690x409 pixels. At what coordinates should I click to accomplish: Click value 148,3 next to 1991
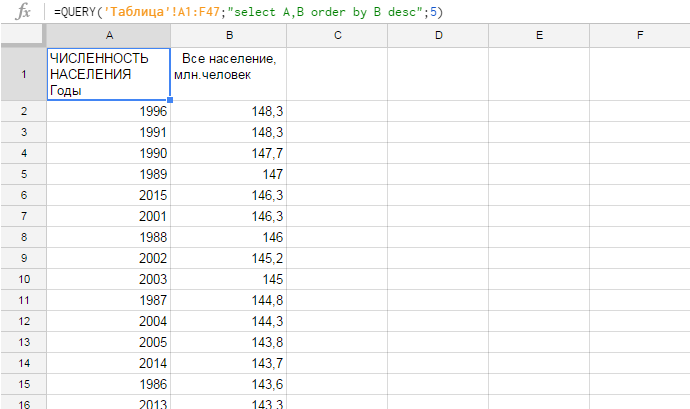[229, 132]
